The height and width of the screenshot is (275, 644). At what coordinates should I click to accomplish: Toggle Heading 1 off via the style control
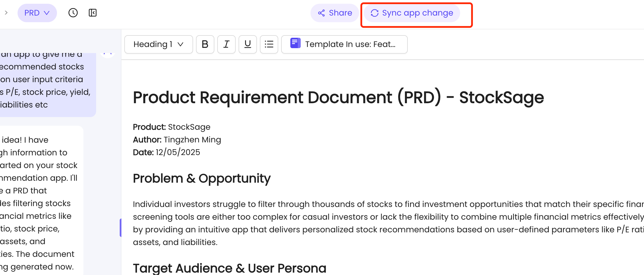point(158,44)
